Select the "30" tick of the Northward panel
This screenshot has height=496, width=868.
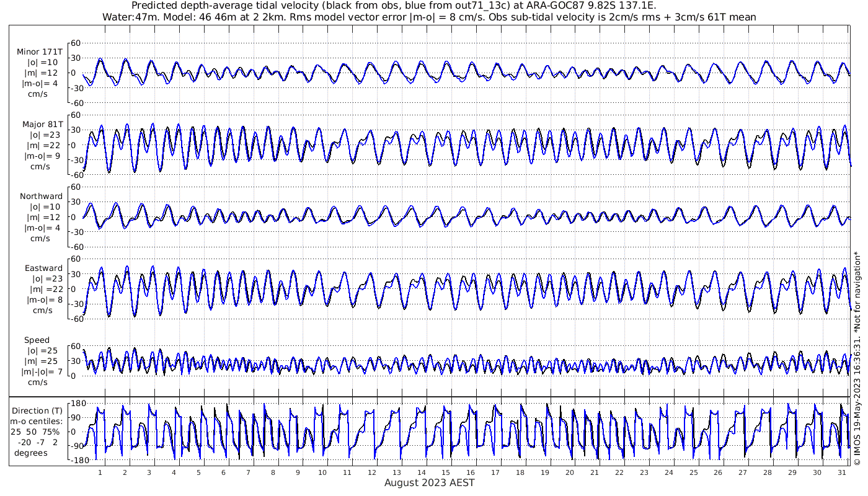pos(76,202)
